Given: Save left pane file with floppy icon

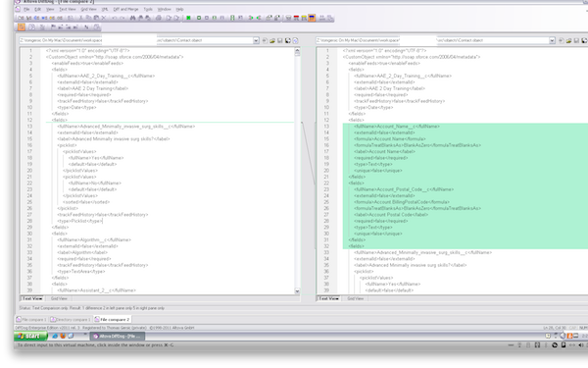Looking at the screenshot, I should [279, 40].
